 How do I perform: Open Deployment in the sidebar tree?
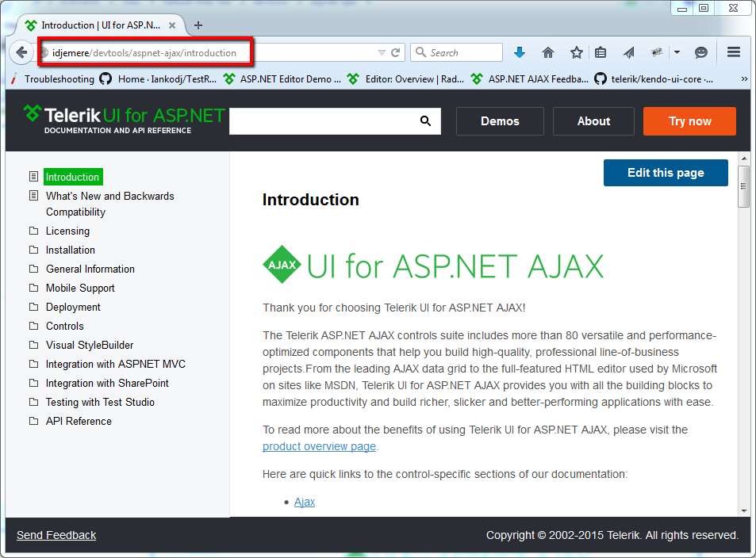tap(73, 307)
